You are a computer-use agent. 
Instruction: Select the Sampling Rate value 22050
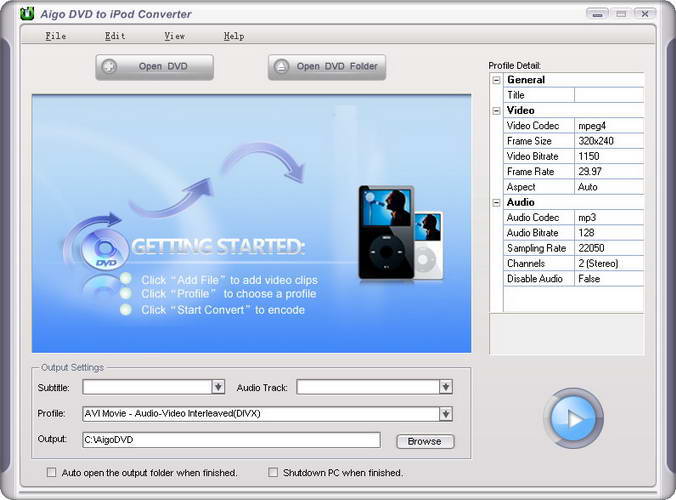(x=609, y=248)
